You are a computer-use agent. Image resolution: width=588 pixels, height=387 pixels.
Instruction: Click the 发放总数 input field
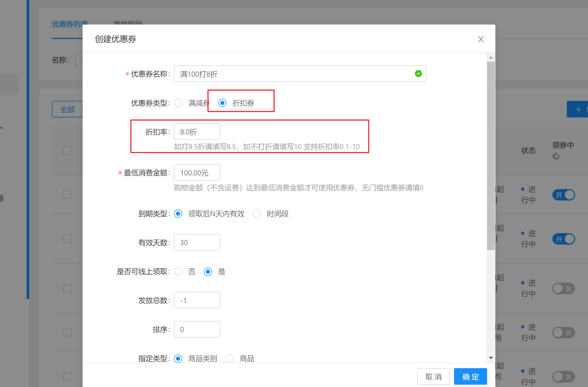[x=197, y=300]
